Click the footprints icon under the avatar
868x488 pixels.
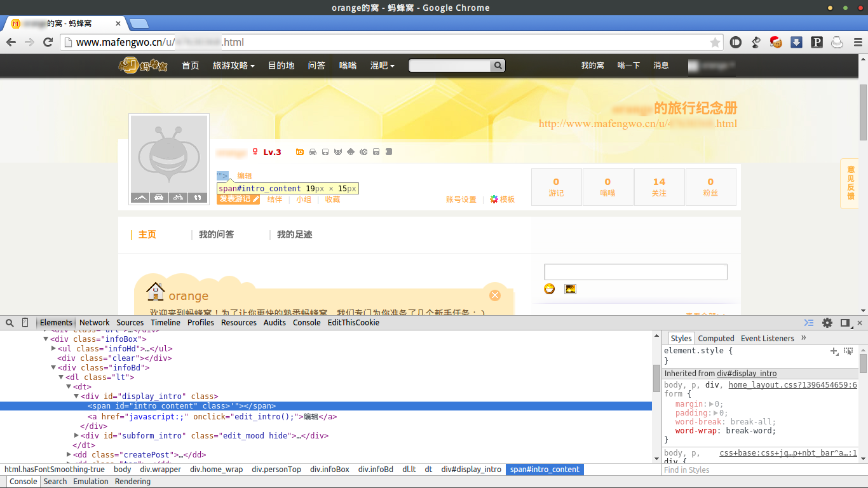pyautogui.click(x=198, y=198)
